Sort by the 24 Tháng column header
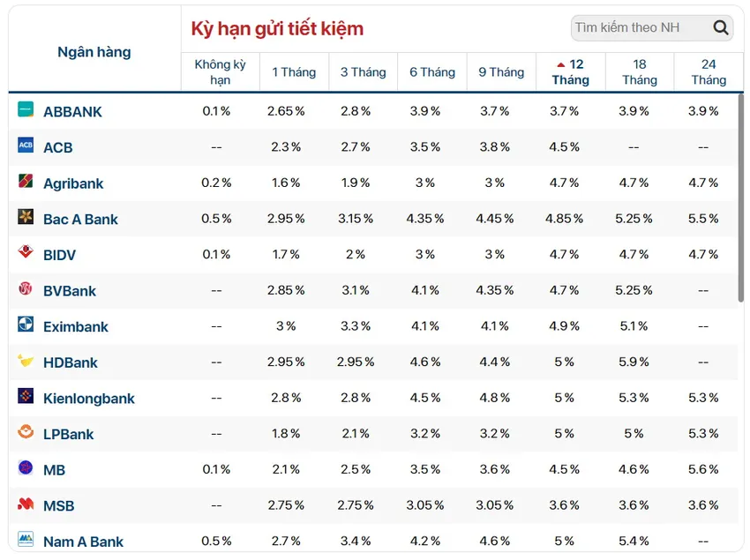The height and width of the screenshot is (560, 750). pos(709,71)
